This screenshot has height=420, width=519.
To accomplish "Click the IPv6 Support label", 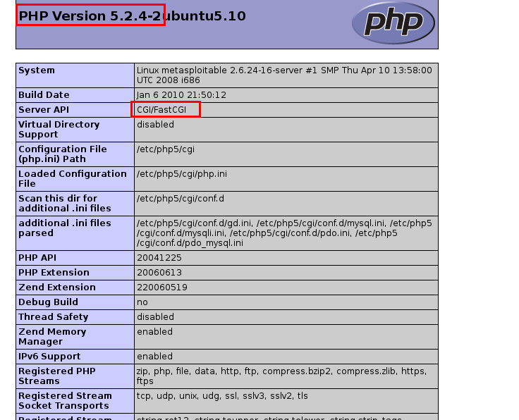I will pos(49,357).
